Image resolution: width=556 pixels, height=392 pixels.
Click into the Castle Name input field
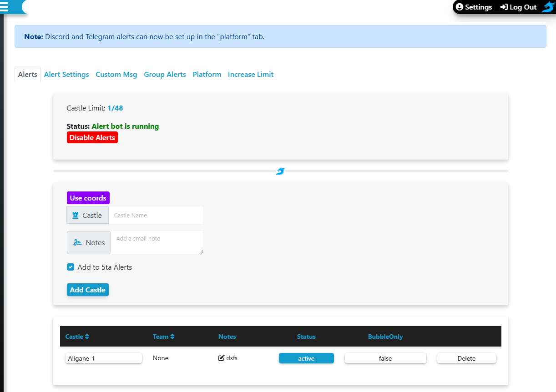coord(156,216)
